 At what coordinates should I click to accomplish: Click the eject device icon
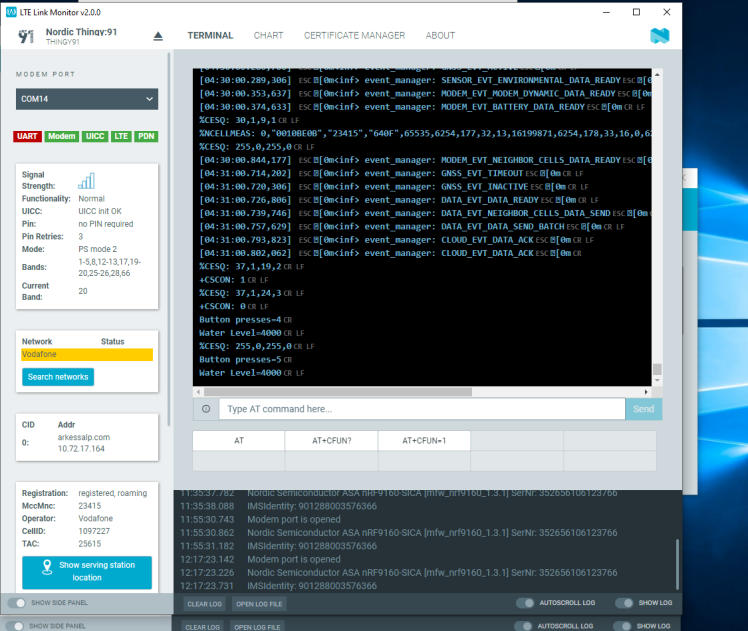coord(158,36)
